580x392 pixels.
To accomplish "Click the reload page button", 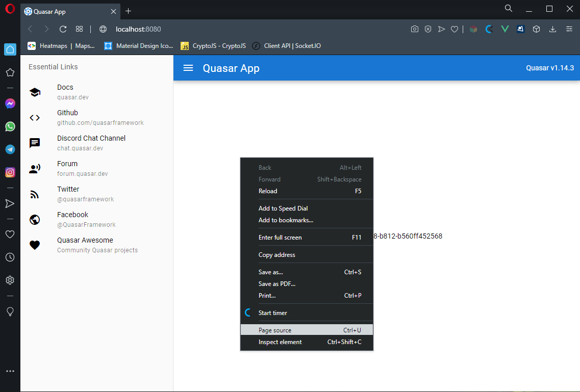I will point(63,29).
